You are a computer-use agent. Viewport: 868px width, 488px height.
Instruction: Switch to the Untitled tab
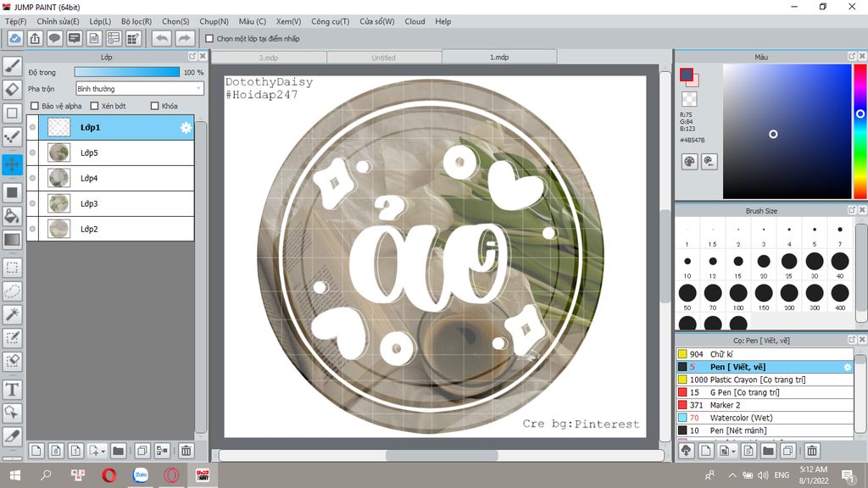click(384, 58)
